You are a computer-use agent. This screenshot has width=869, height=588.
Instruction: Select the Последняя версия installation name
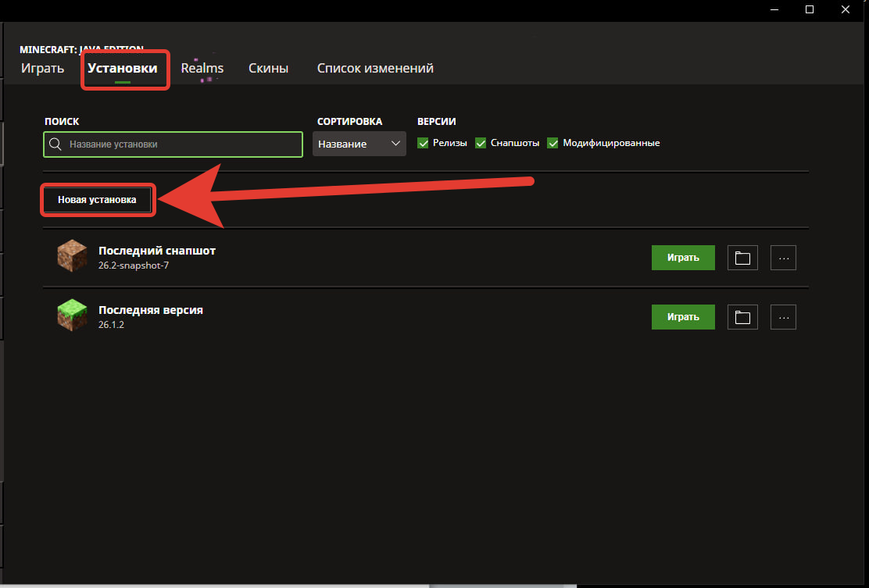[x=151, y=310]
